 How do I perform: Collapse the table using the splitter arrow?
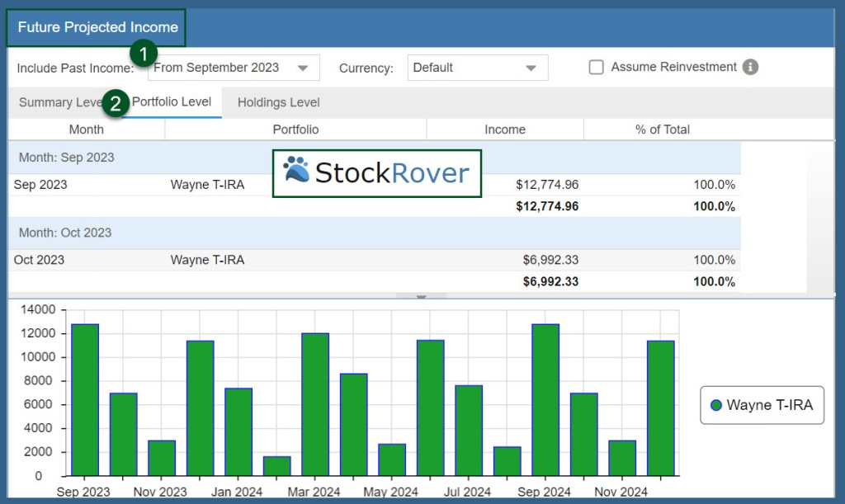[x=421, y=297]
